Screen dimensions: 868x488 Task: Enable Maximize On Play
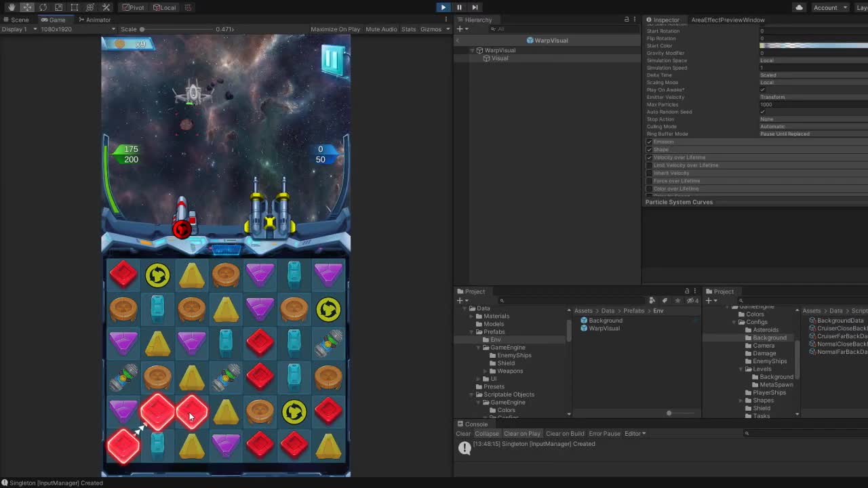coord(336,29)
